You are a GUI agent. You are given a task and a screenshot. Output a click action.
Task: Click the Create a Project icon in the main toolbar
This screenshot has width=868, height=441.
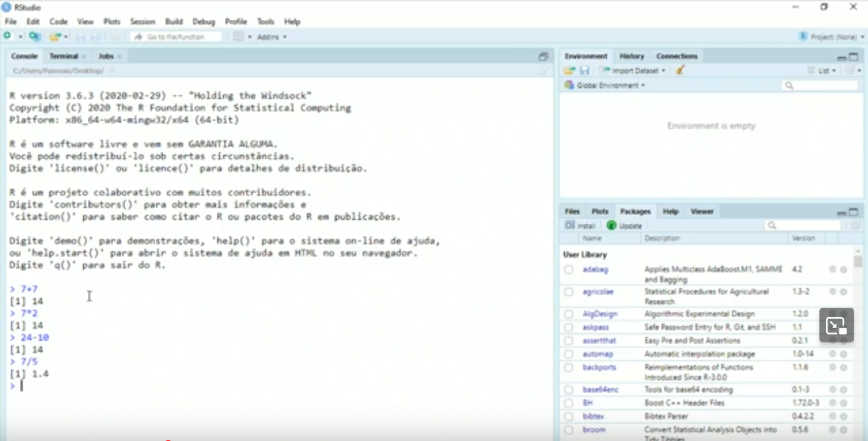34,37
